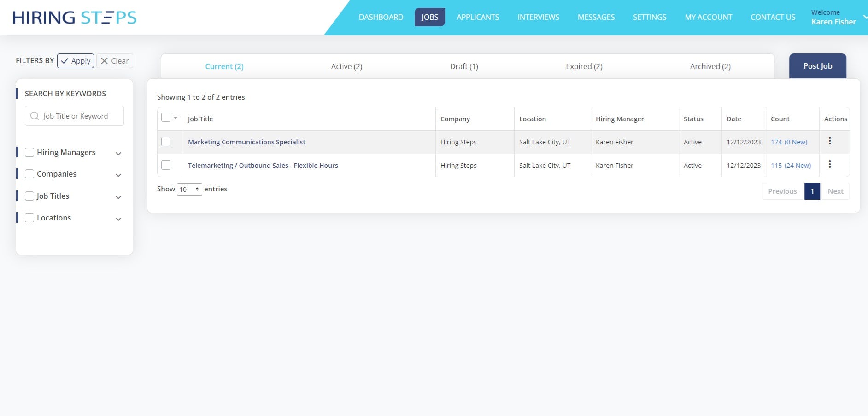
Task: Open the Telemarketing / Outbound Sales job posting
Action: click(x=263, y=165)
